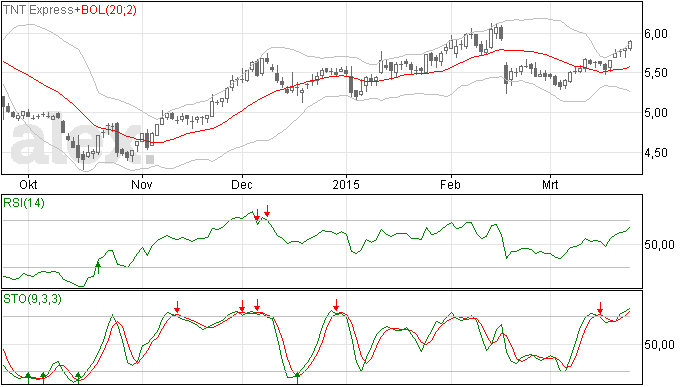Viewport: 690px width, 387px height.
Task: Click the late-December green buy arrow in STO panel
Action: [x=297, y=378]
